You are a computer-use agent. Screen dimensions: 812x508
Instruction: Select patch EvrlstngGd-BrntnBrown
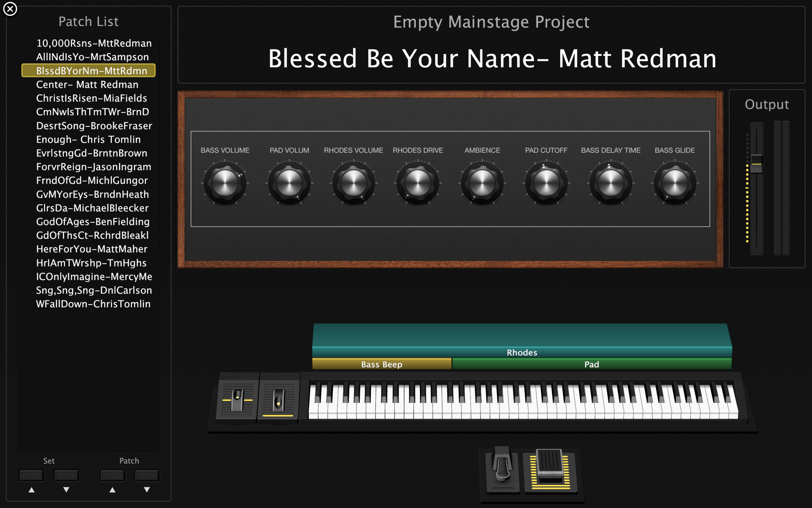coord(89,153)
